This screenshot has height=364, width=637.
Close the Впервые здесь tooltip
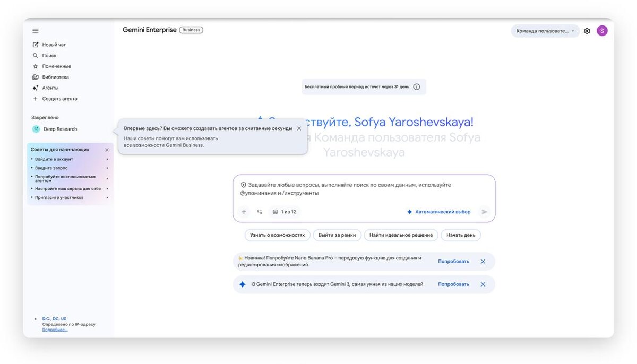tap(299, 128)
